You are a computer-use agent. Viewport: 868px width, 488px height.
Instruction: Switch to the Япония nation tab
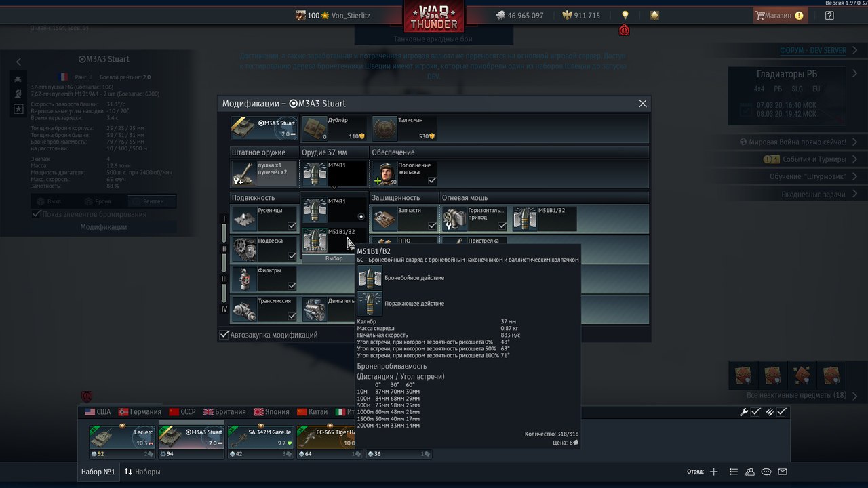click(x=271, y=412)
